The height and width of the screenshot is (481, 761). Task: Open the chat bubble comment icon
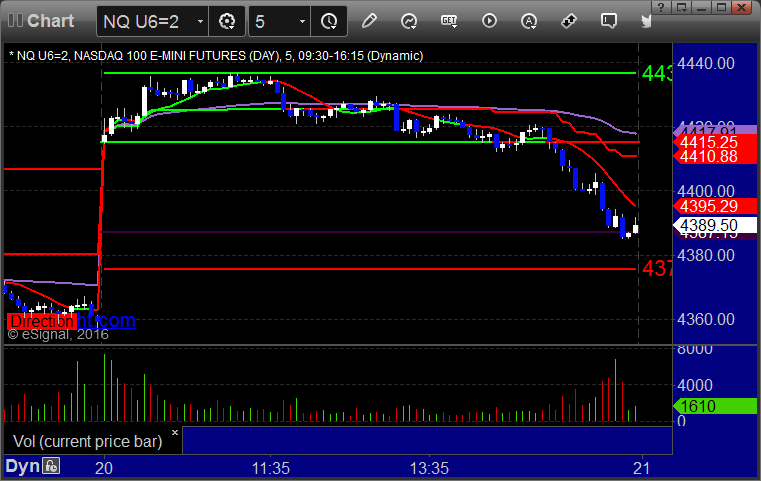[x=609, y=21]
